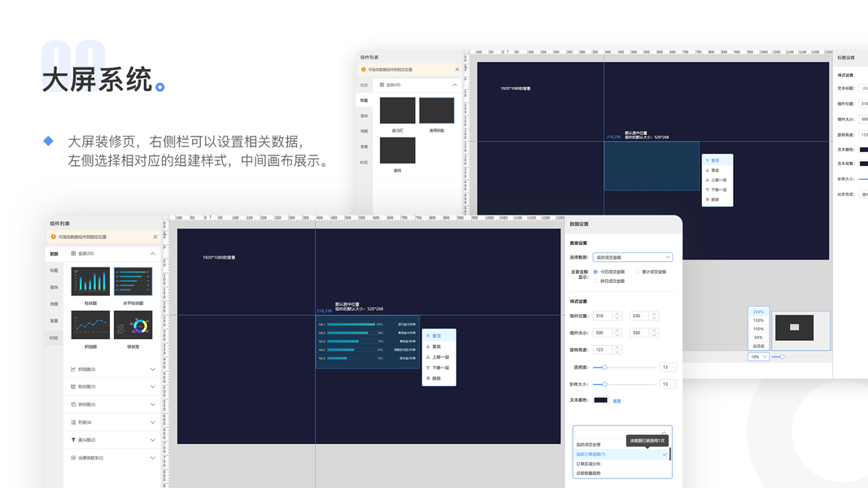Switch to the 数据 tab in front window
868x488 pixels.
point(55,254)
